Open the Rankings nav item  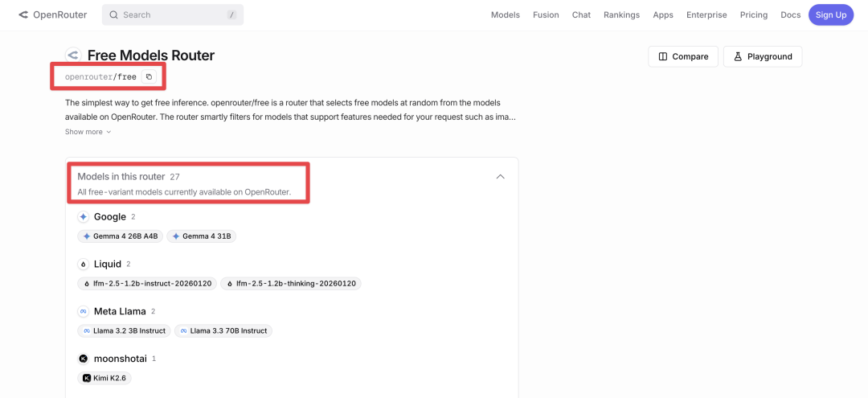tap(621, 15)
